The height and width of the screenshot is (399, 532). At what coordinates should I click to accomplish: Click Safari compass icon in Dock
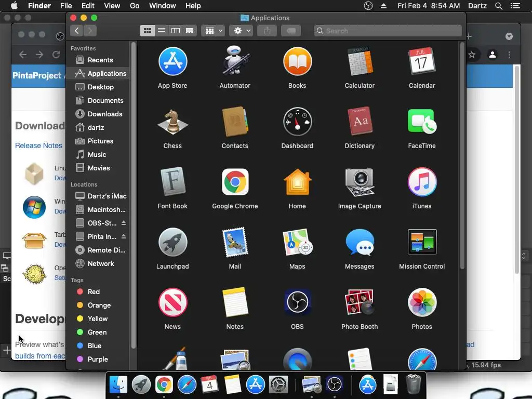(x=187, y=385)
